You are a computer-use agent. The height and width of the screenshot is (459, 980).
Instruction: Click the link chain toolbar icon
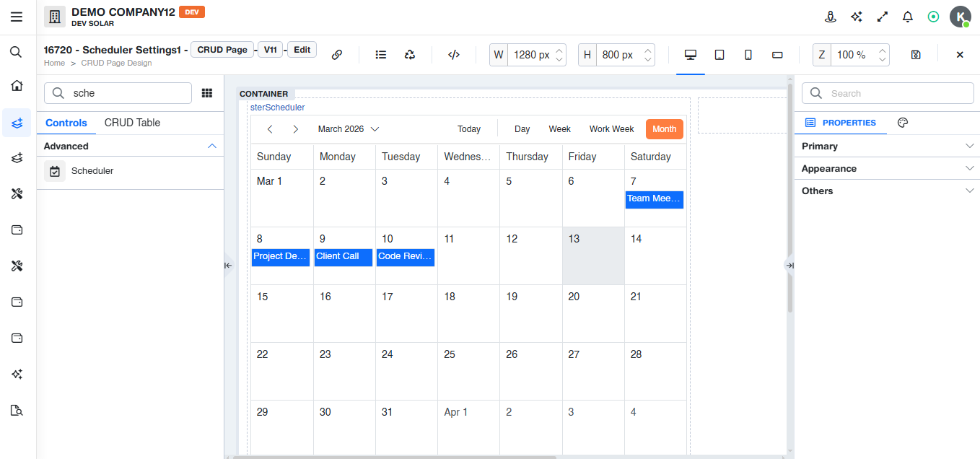pos(337,55)
